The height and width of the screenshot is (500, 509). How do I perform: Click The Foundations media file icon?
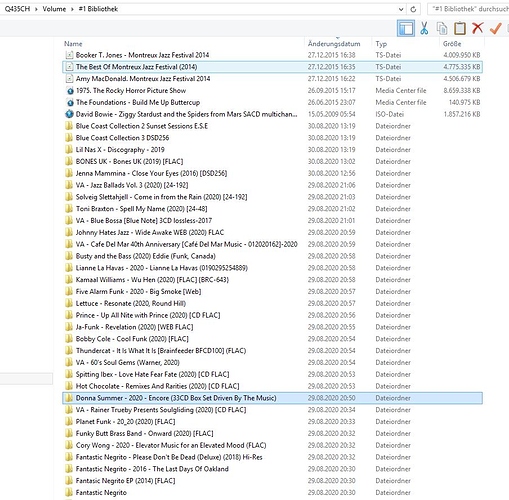pos(70,102)
